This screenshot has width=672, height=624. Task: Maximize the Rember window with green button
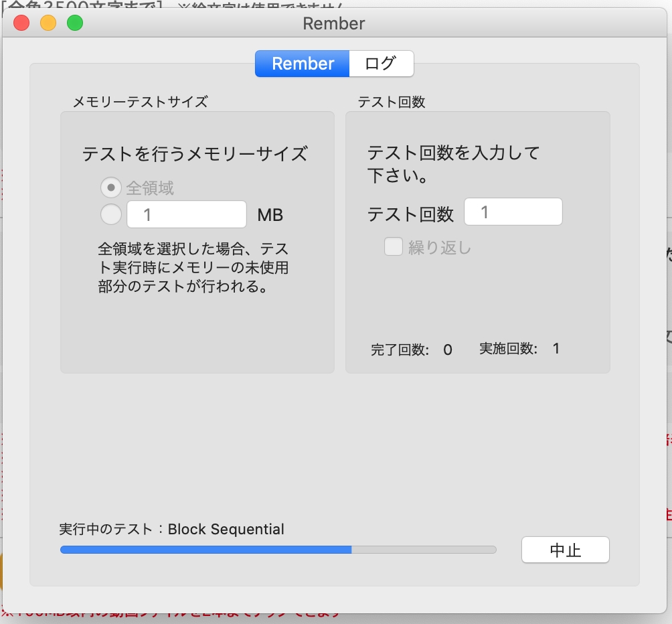coord(75,23)
